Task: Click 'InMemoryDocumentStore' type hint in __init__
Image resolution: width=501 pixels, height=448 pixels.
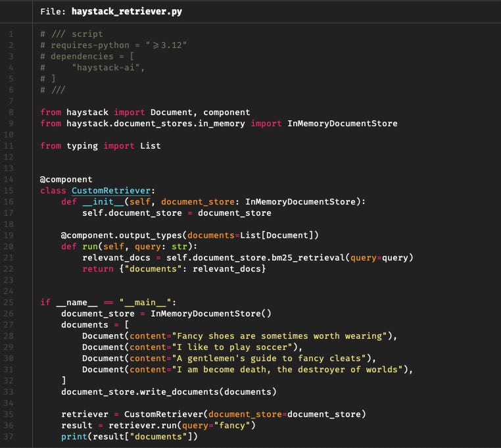Action: point(300,202)
